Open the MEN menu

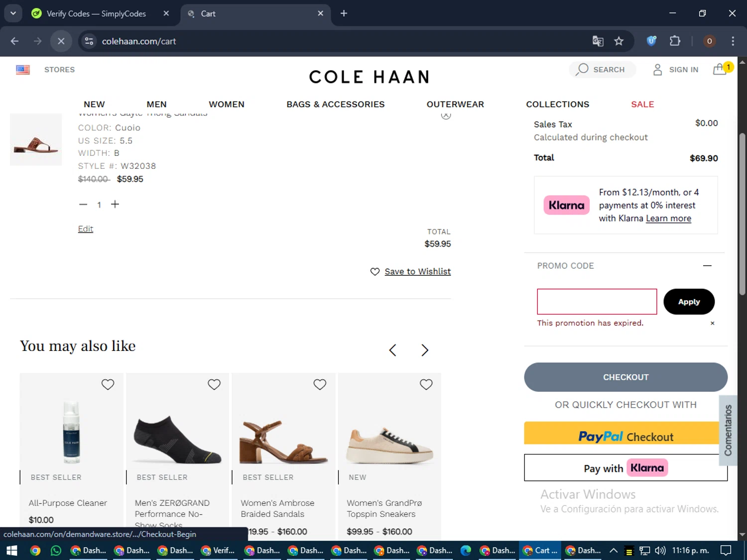pyautogui.click(x=156, y=104)
